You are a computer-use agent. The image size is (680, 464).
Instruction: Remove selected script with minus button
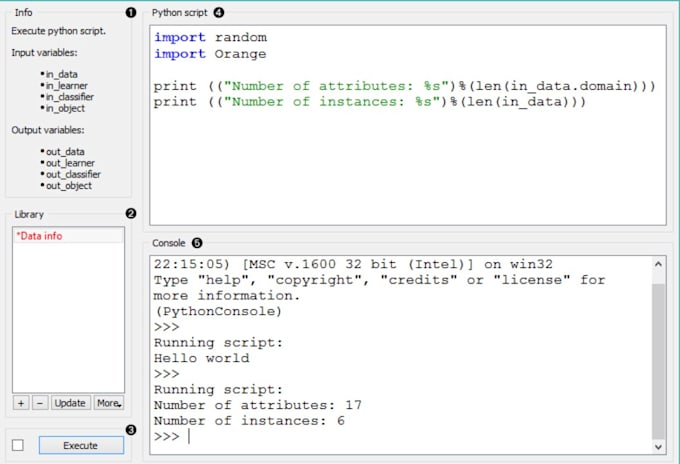click(x=40, y=403)
